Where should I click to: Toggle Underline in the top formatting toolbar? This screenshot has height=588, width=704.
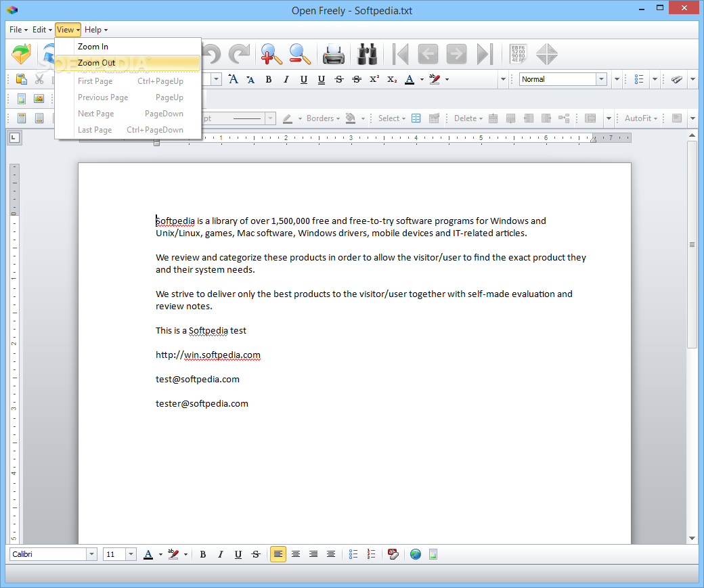pos(304,79)
